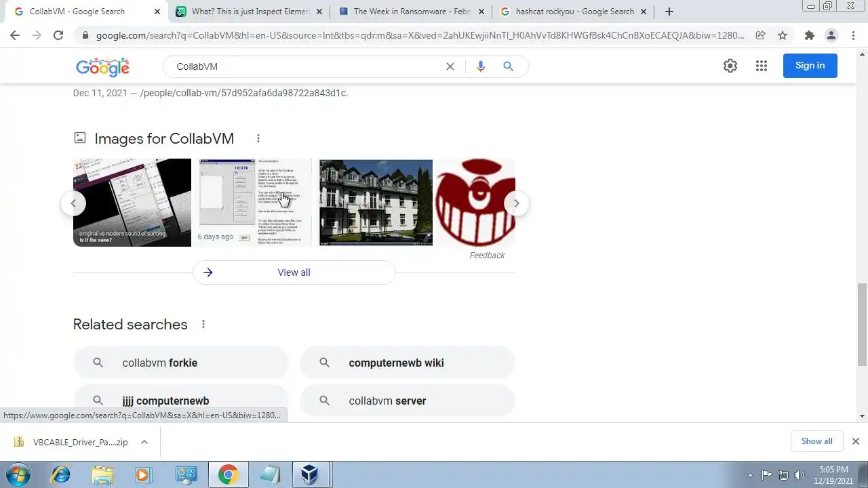Image resolution: width=868 pixels, height=488 pixels.
Task: Clear the CollabVM search query
Action: 450,66
